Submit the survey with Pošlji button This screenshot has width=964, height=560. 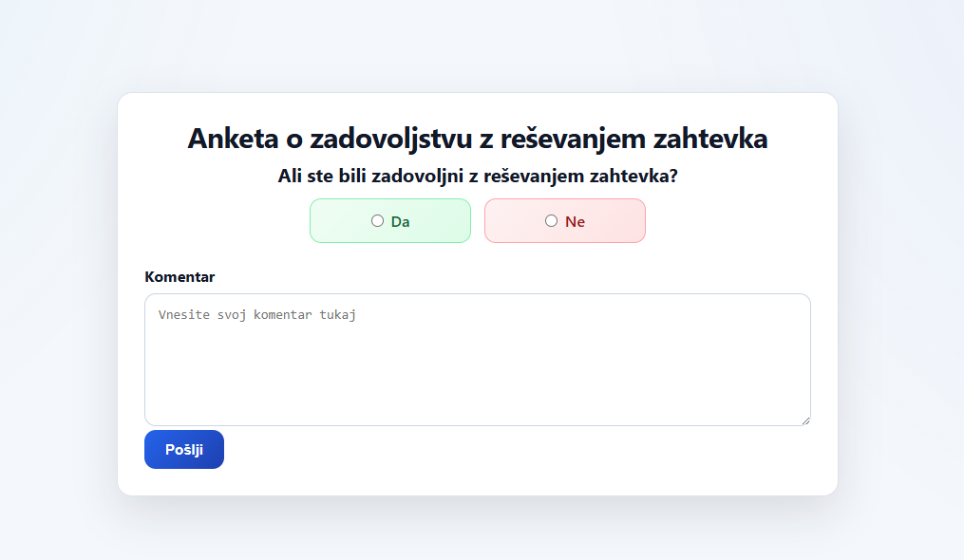[x=184, y=449]
